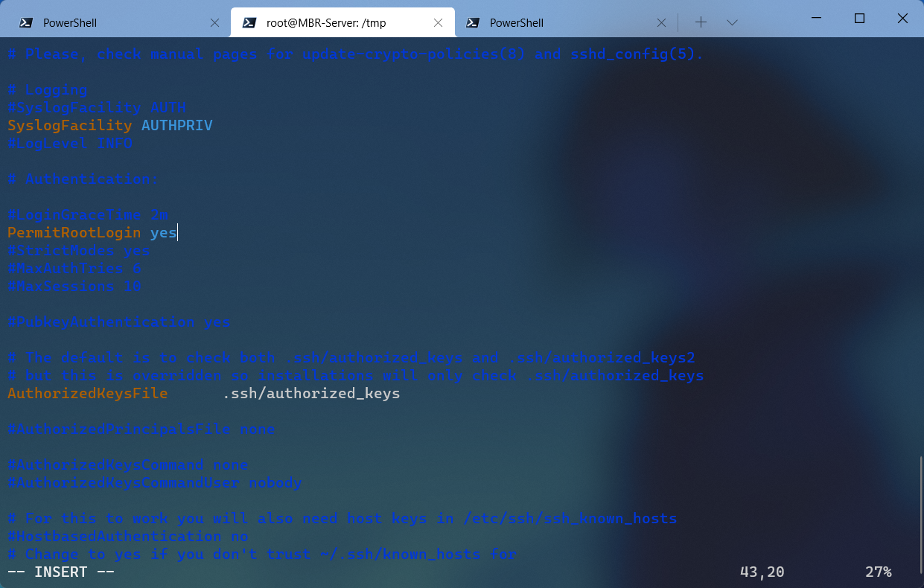
Task: Minimize the Windows Terminal window
Action: tap(817, 19)
